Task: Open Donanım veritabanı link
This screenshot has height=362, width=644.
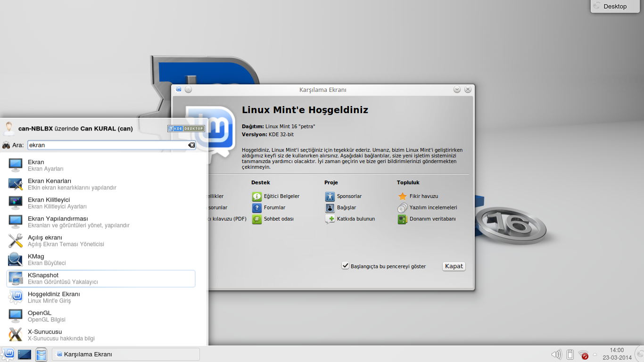Action: pyautogui.click(x=433, y=219)
